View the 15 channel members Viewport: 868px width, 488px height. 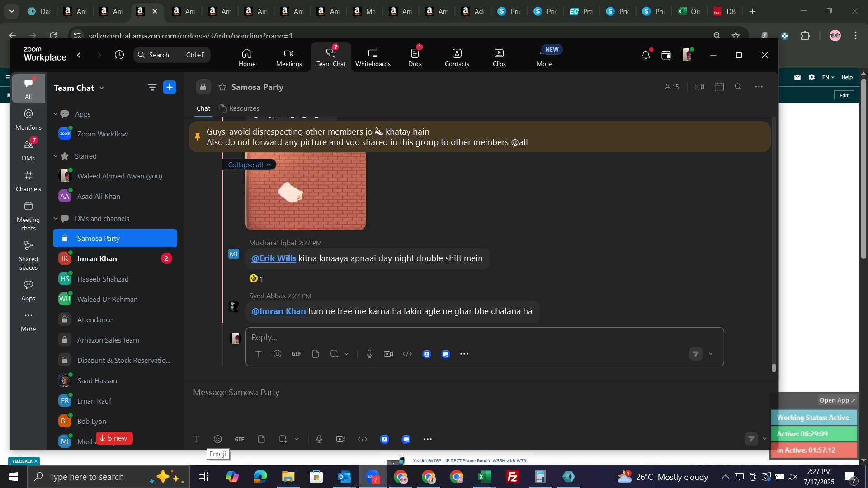[x=672, y=87]
